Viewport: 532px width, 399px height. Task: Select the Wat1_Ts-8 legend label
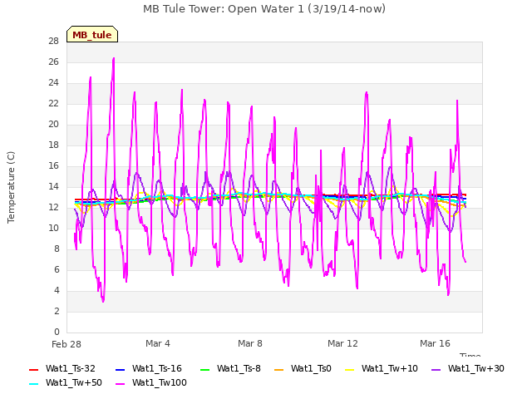click(239, 369)
